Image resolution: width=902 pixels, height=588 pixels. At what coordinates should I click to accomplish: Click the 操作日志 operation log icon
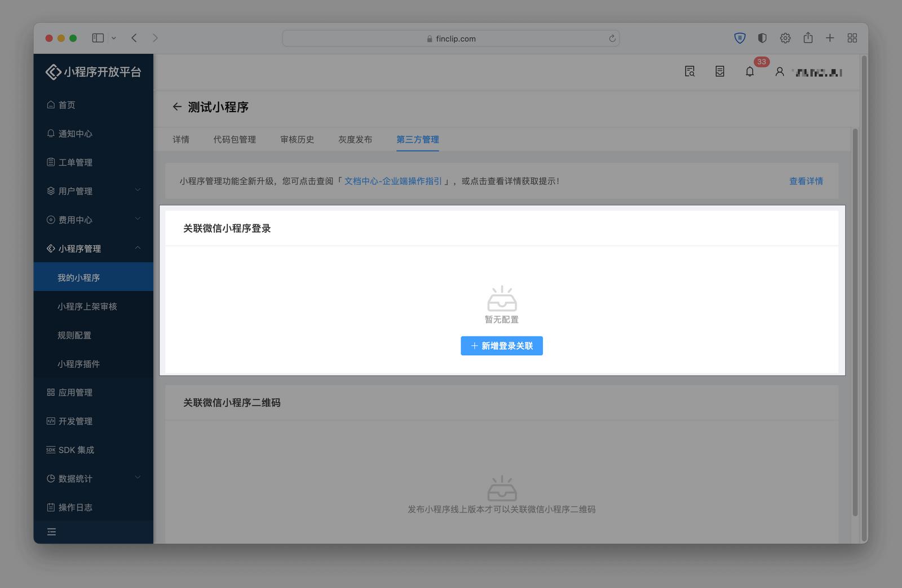coord(51,507)
